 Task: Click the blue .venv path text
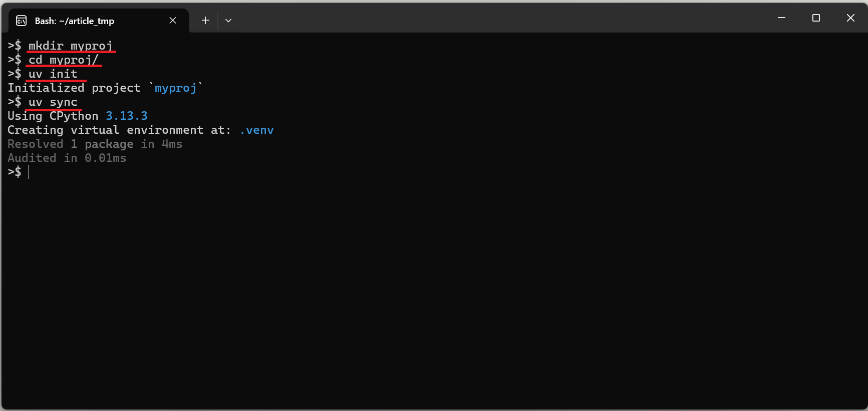[x=257, y=130]
